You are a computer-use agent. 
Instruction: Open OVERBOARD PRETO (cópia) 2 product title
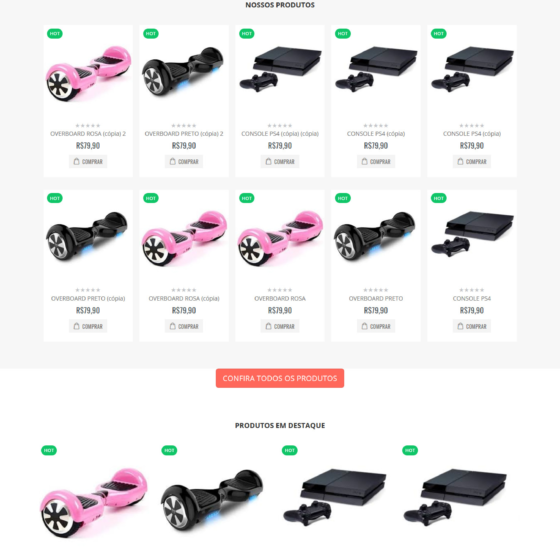point(184,134)
